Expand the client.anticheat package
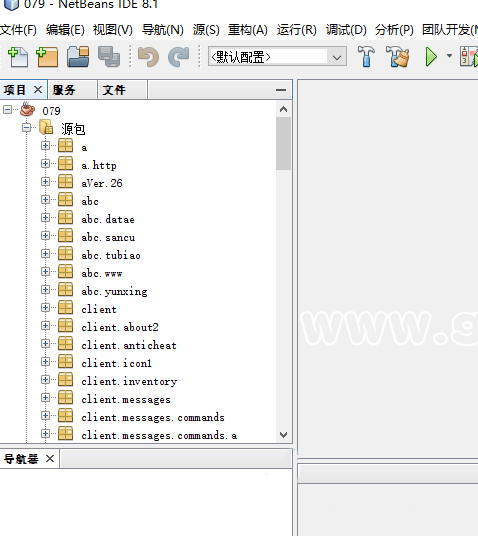 45,344
